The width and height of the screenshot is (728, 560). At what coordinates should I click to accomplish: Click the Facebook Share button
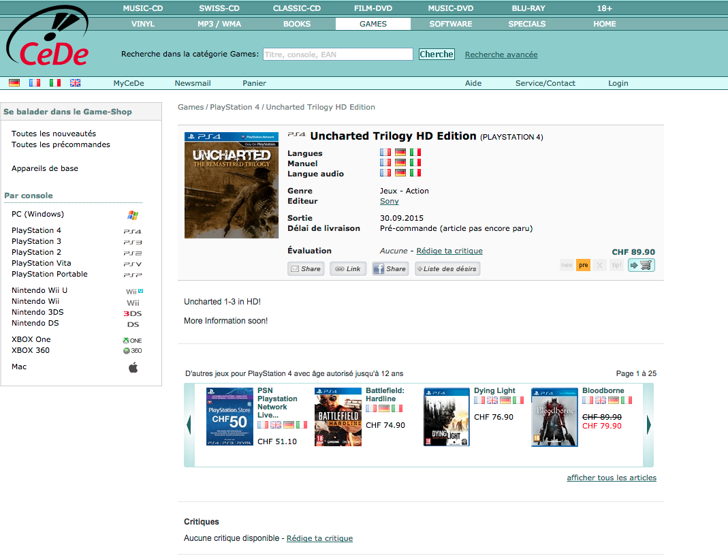390,269
